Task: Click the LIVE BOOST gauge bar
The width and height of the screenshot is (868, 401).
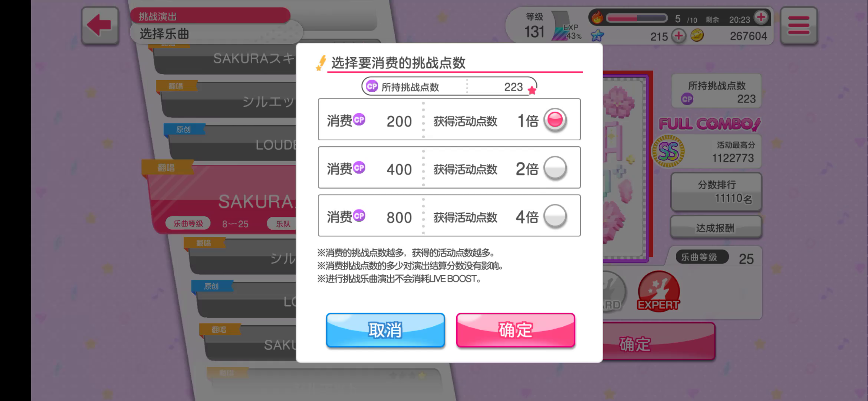Action: pyautogui.click(x=636, y=18)
